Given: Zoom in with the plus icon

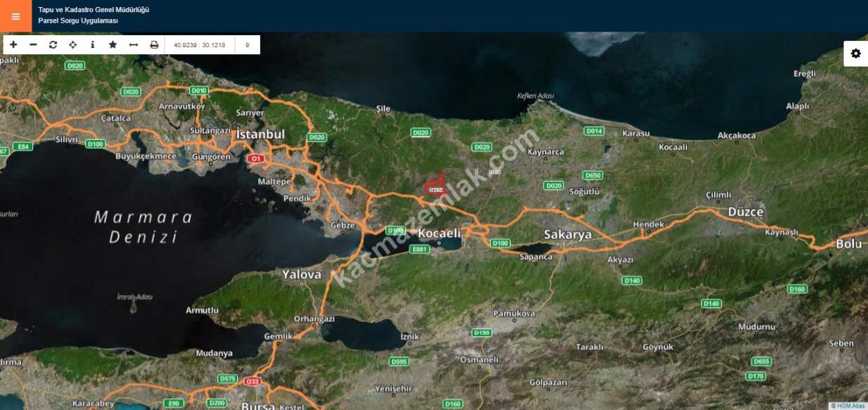Looking at the screenshot, I should point(13,44).
